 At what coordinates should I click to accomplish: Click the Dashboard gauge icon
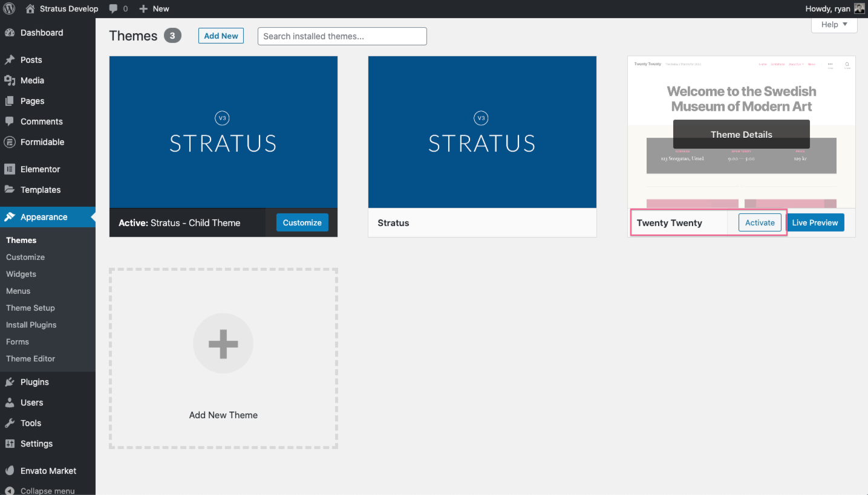[x=10, y=33]
